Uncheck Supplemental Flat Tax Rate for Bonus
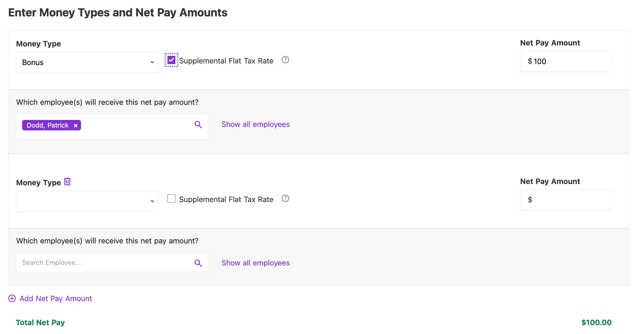 (x=171, y=60)
